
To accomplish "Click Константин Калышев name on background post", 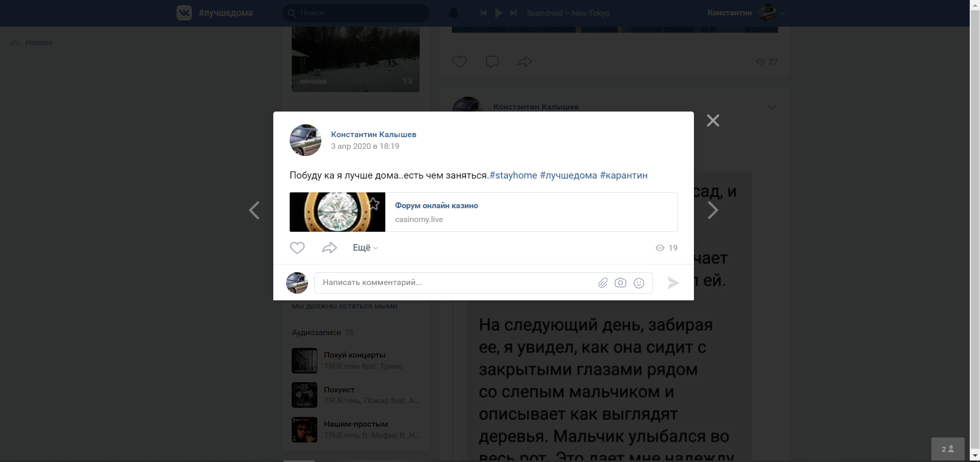I will [x=536, y=107].
